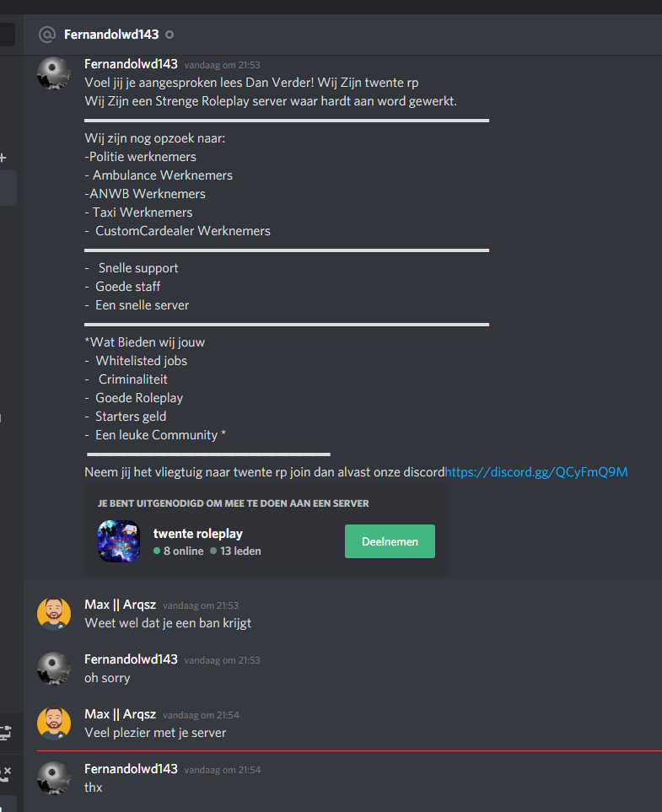
Task: Click the Deelnemen button to join the server
Action: 390,541
